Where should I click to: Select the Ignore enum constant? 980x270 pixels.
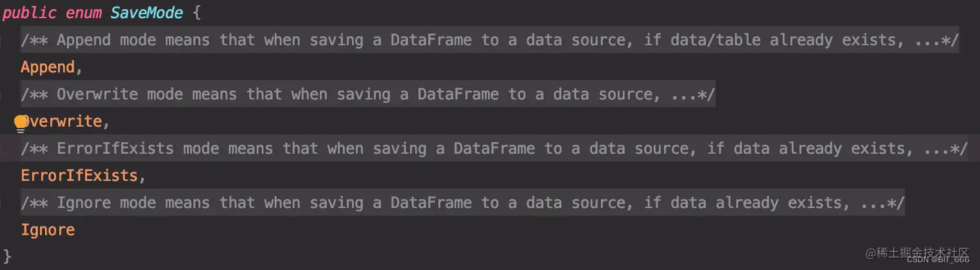pyautogui.click(x=48, y=230)
